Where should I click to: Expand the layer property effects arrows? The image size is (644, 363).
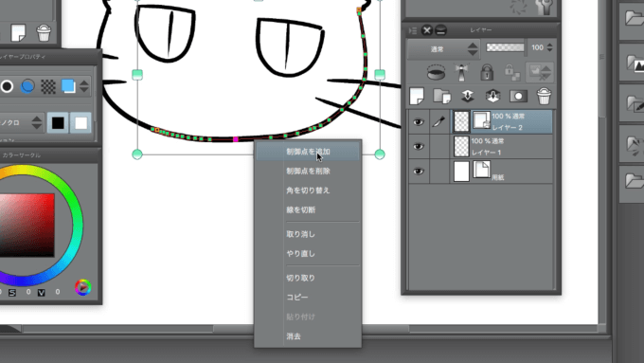84,86
